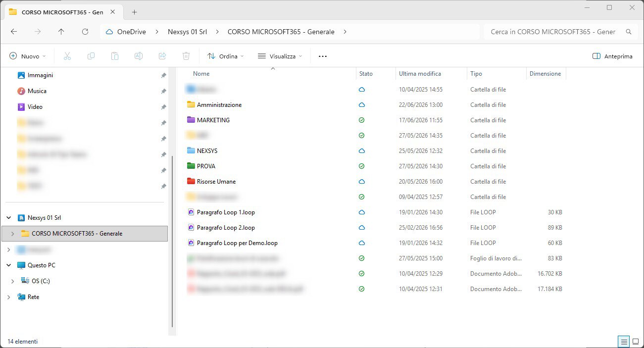Sort by the Nome column header
Viewport: 644px width, 348px height.
coord(201,74)
